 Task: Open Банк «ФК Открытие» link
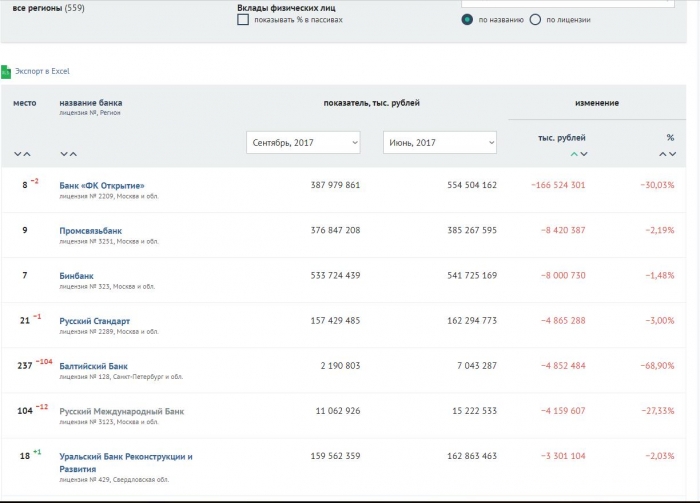(x=102, y=186)
